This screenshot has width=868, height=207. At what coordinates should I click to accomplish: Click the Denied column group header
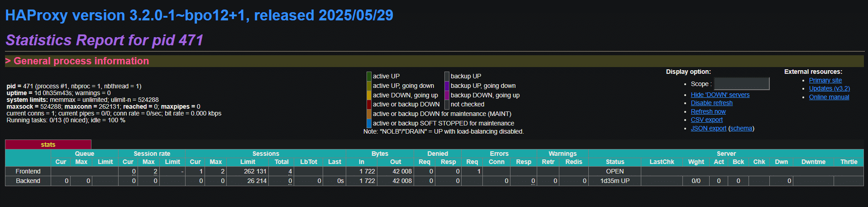pyautogui.click(x=438, y=154)
